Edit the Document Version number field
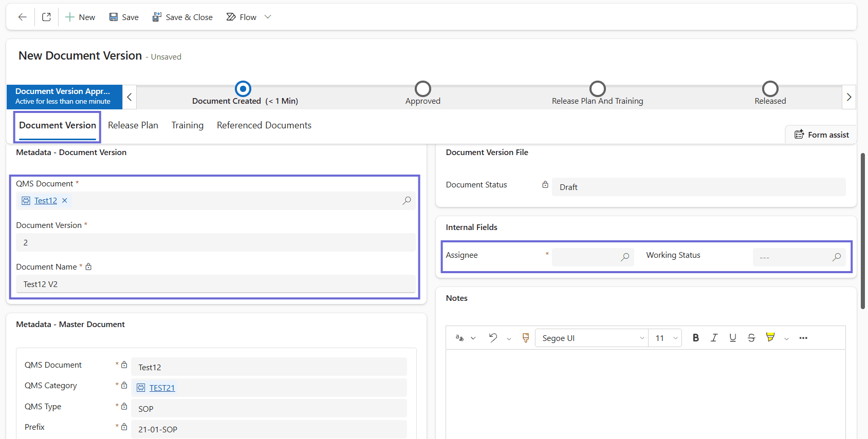Screen dimensions: 868x439 216,242
